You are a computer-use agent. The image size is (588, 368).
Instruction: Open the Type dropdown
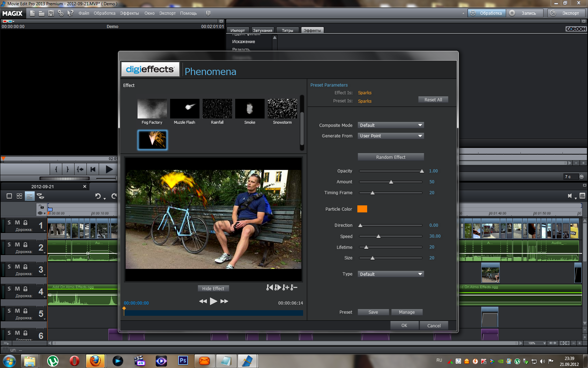tap(391, 274)
